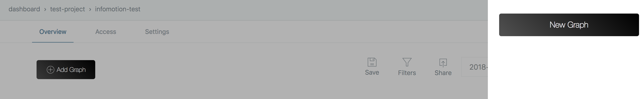This screenshot has height=99, width=644.
Task: Click the breadcrumb chevron after dashboard
Action: pyautogui.click(x=45, y=9)
